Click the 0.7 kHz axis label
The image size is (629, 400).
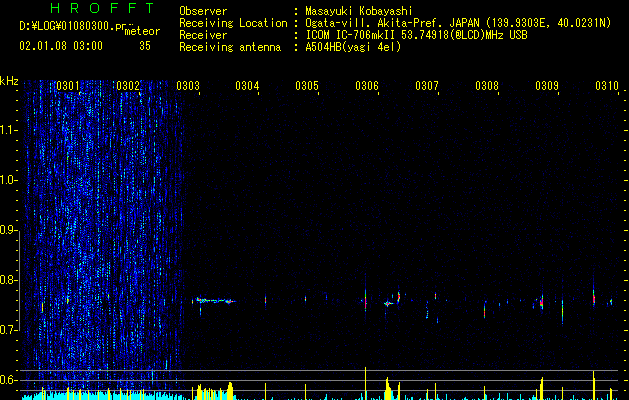(x=9, y=330)
